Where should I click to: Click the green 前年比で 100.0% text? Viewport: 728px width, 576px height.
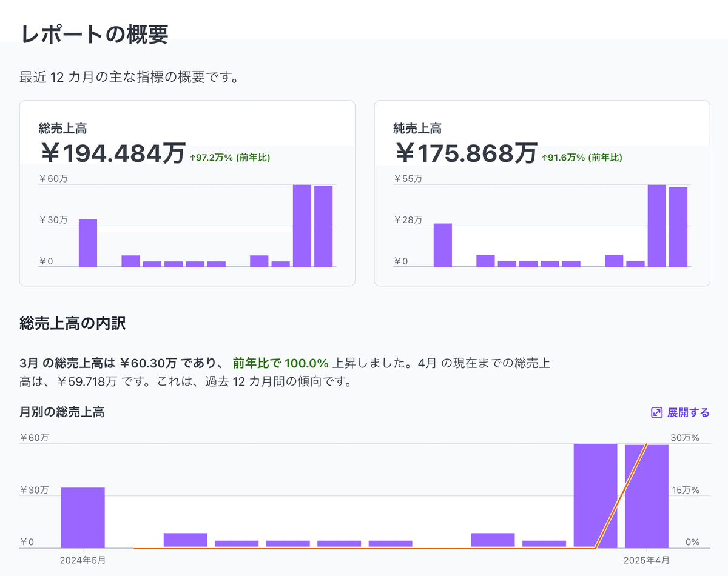tap(281, 363)
